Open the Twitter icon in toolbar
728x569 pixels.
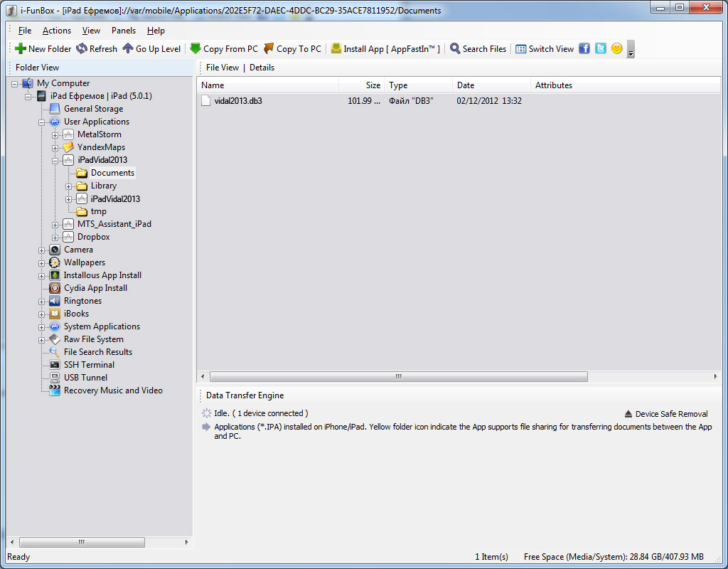[600, 48]
